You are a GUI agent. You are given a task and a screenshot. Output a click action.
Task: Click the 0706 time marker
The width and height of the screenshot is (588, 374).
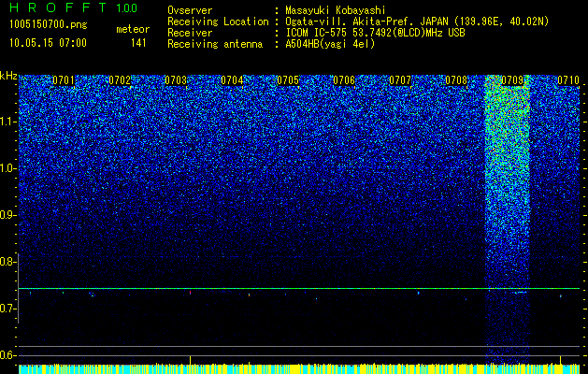(344, 80)
